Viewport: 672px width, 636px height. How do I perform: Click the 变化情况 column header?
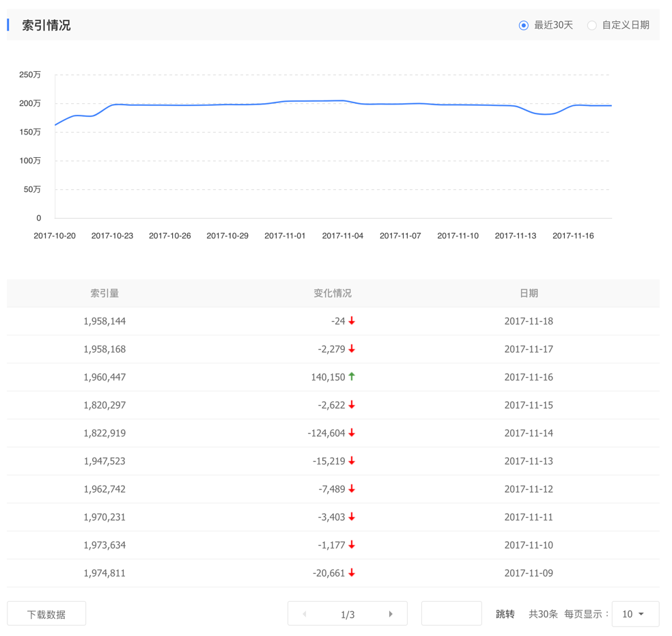[x=333, y=293]
